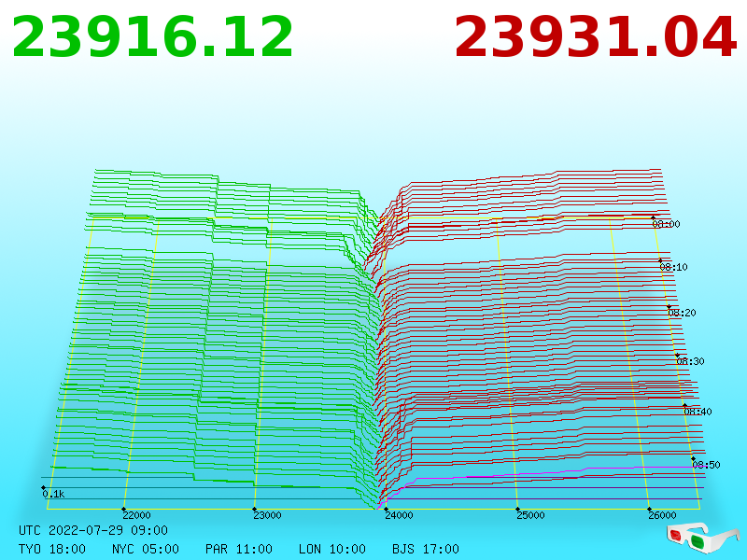This screenshot has height=560, width=747.
Task: Click the 0.1k depth axis label
Action: pos(53,494)
